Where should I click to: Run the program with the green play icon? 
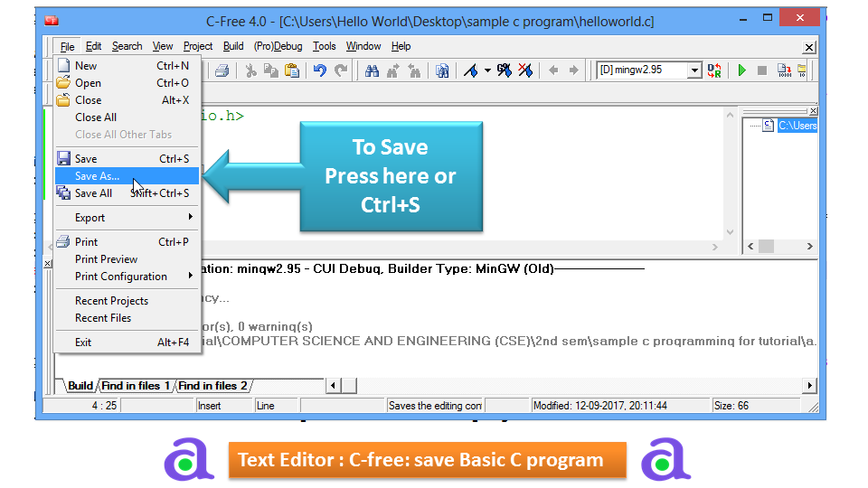[x=741, y=70]
